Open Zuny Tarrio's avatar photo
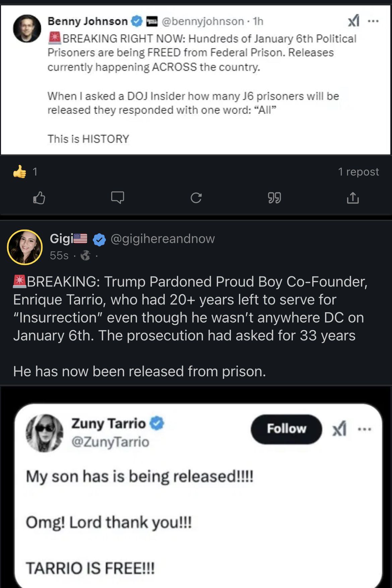This screenshot has width=392, height=588. click(45, 433)
